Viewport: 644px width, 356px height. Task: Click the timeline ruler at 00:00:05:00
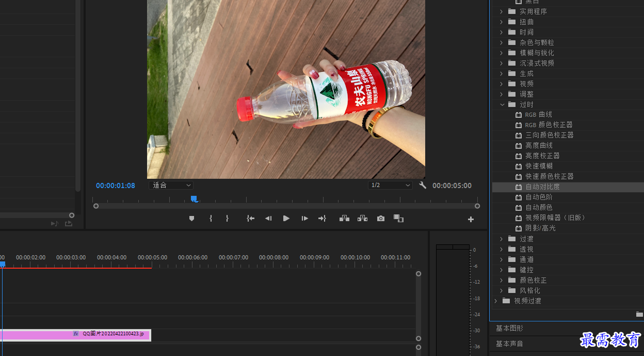(x=152, y=257)
